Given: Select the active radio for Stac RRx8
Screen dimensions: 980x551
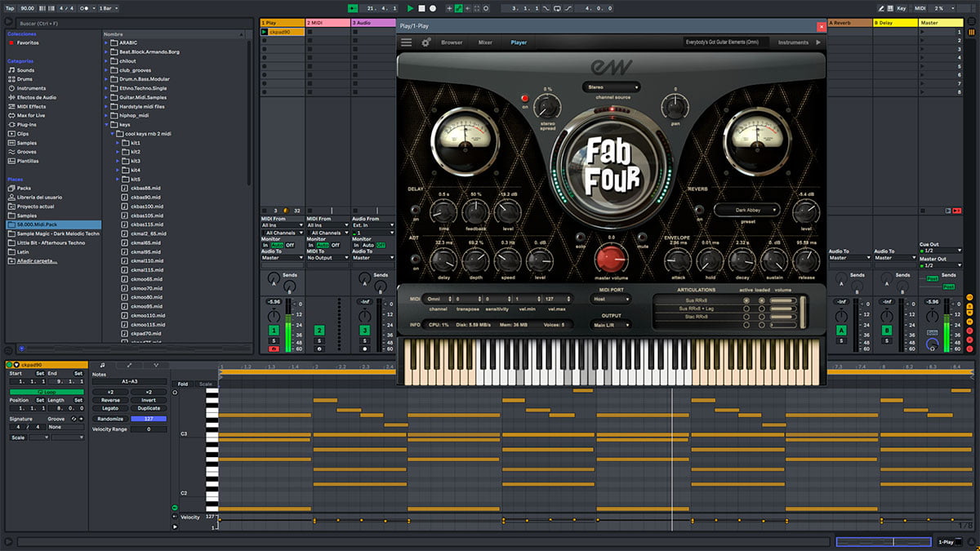Looking at the screenshot, I should [x=746, y=316].
